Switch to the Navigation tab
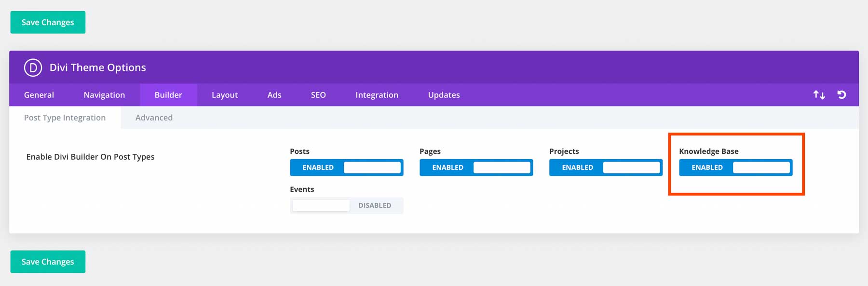Viewport: 868px width, 286px height. pyautogui.click(x=104, y=95)
